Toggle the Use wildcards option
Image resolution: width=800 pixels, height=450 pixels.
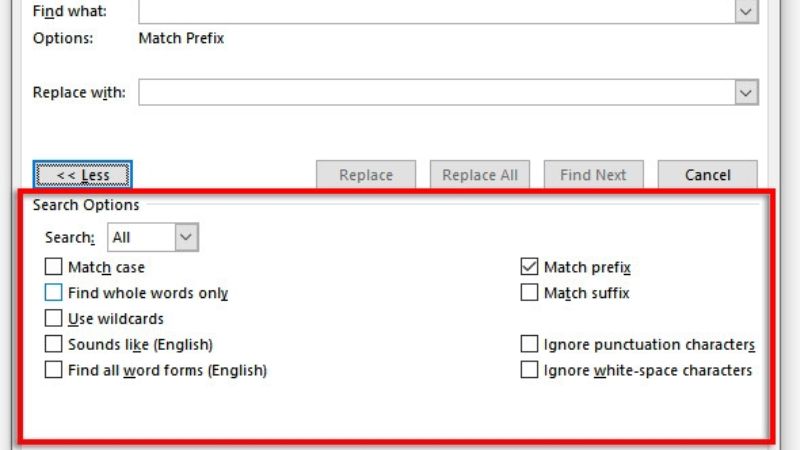tap(53, 319)
